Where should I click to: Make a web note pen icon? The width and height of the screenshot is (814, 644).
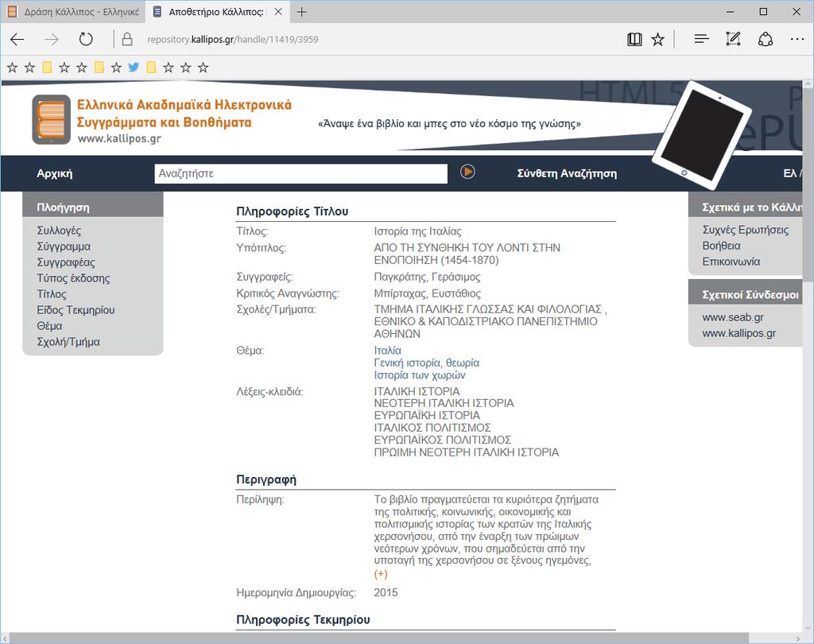tap(733, 39)
